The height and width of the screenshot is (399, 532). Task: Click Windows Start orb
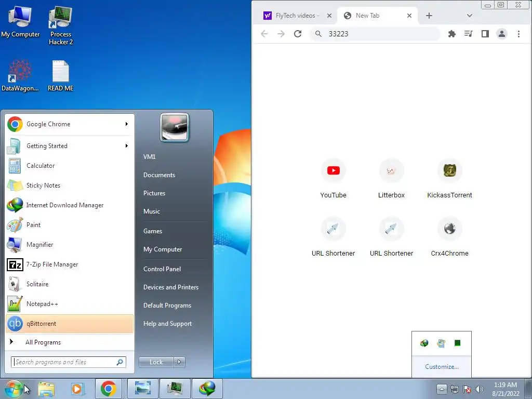pyautogui.click(x=13, y=389)
